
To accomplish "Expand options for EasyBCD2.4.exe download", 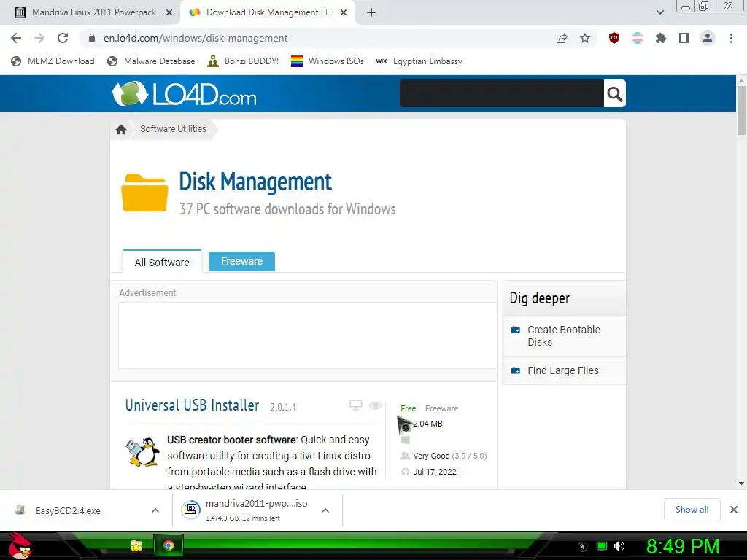I will 155,510.
